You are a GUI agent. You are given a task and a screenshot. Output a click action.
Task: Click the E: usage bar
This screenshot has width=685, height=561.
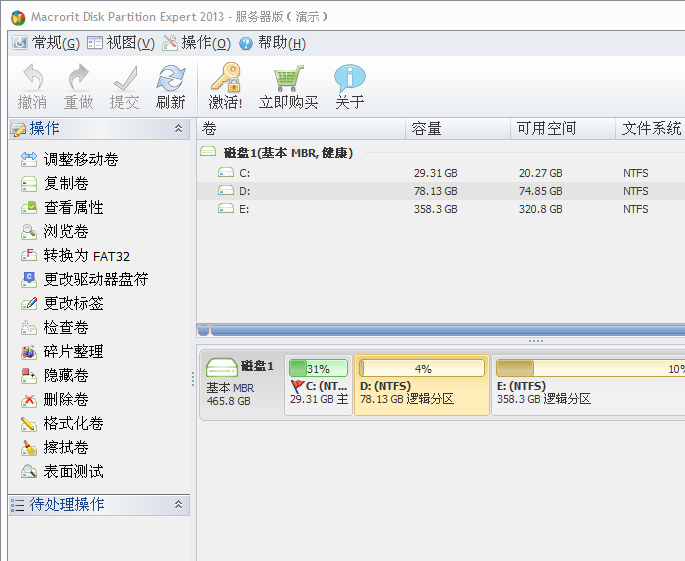(591, 368)
